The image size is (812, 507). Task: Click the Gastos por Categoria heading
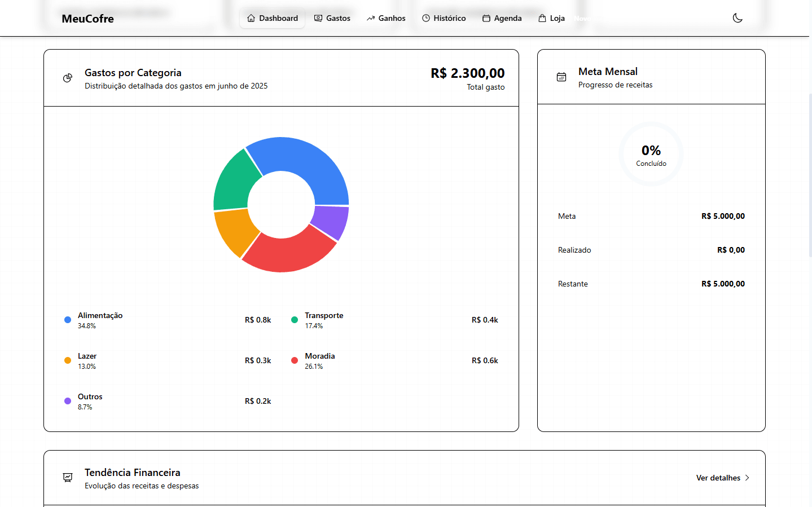point(133,73)
